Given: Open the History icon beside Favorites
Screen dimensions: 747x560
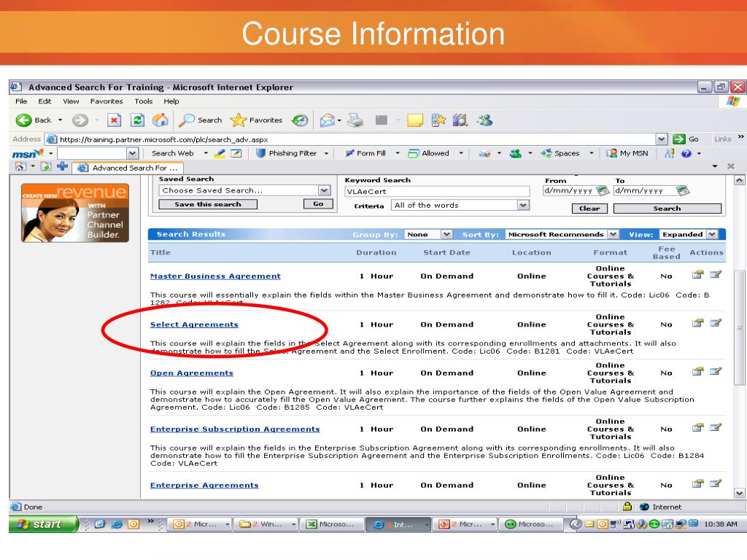Looking at the screenshot, I should pos(300,120).
